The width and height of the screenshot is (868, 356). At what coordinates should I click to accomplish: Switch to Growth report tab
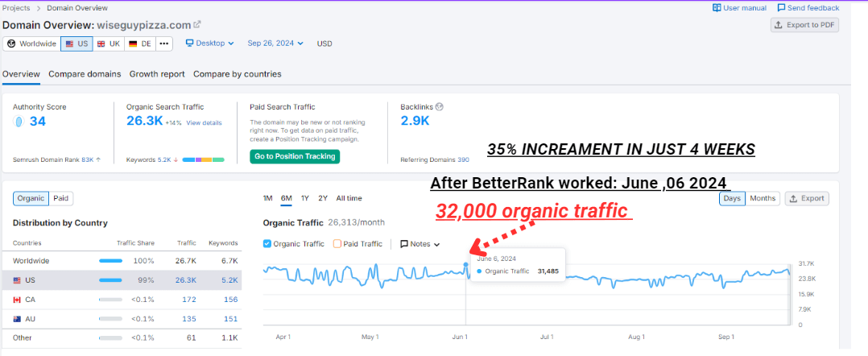coord(157,74)
